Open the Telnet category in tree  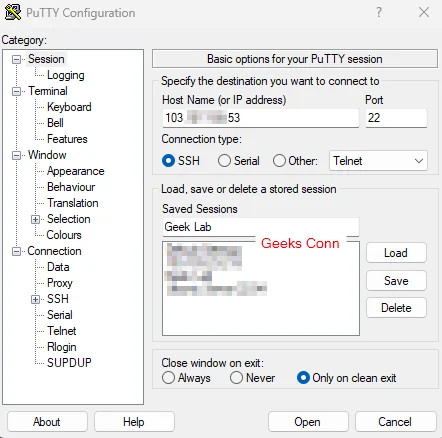(x=62, y=331)
